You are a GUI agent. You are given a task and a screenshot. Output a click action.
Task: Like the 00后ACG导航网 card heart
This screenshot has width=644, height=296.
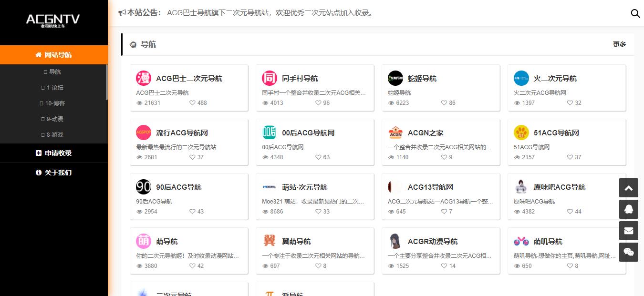319,157
